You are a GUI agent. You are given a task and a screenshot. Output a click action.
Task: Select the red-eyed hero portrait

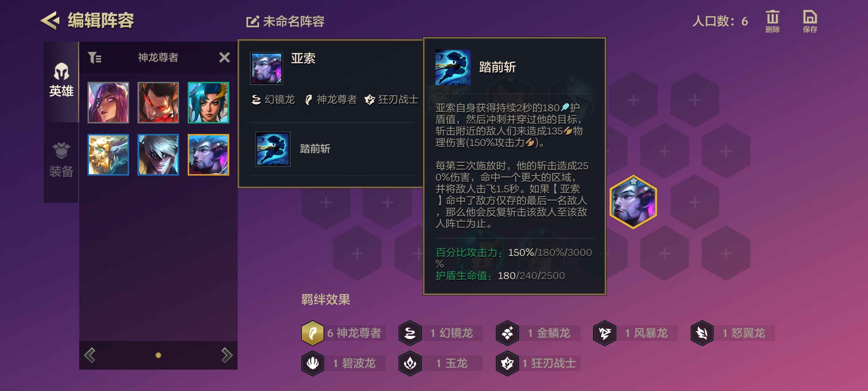pos(158,102)
